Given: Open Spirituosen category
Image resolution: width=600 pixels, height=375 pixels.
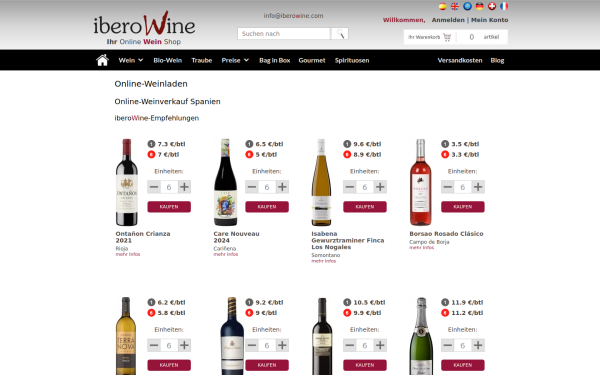Looking at the screenshot, I should (352, 60).
